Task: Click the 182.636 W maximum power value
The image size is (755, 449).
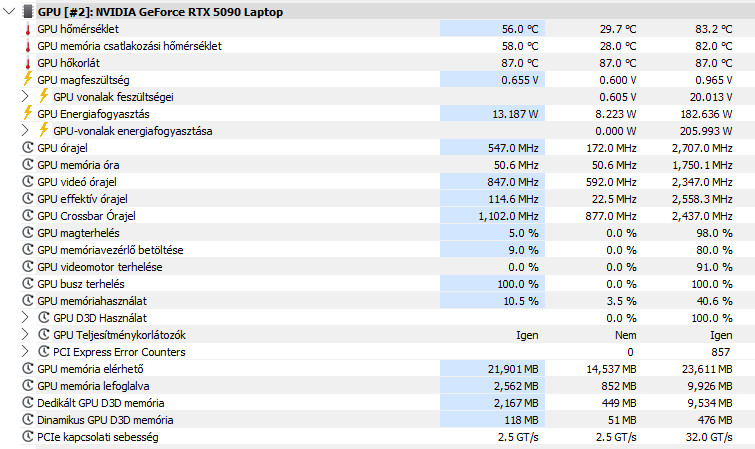Action: click(x=706, y=114)
